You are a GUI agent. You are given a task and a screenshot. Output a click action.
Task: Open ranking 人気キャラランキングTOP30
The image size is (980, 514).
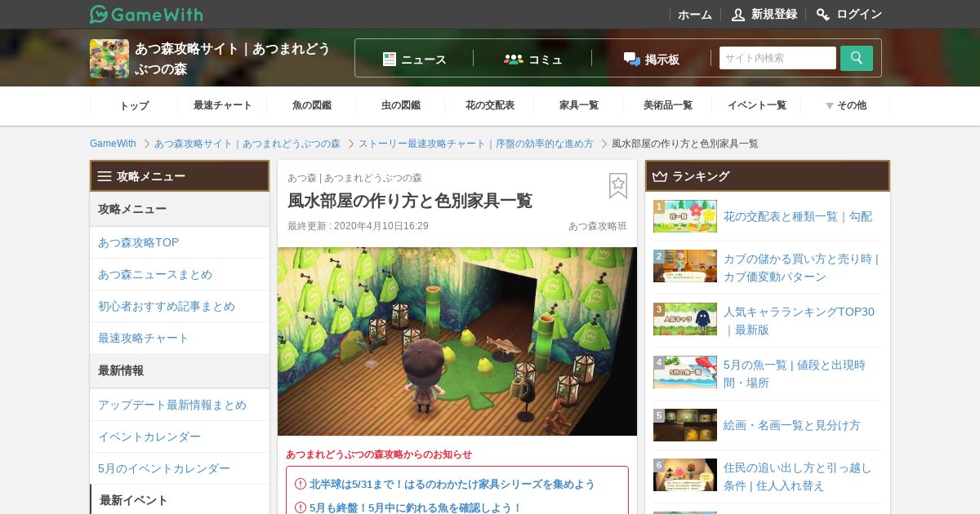click(799, 321)
